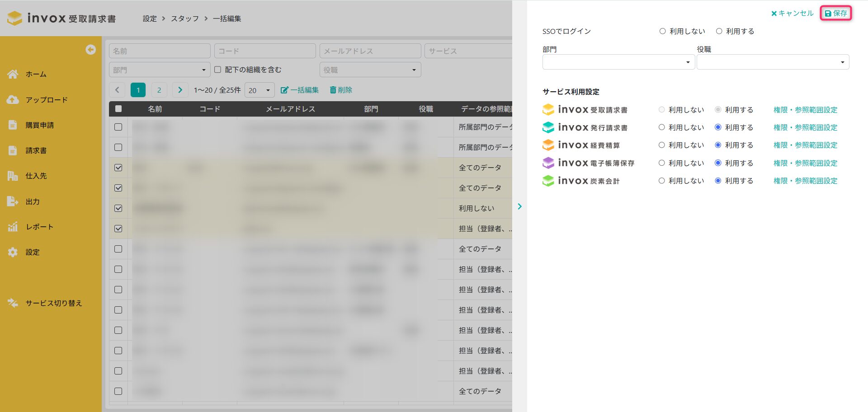Go to next page arrow
This screenshot has height=412, width=868.
pos(180,90)
